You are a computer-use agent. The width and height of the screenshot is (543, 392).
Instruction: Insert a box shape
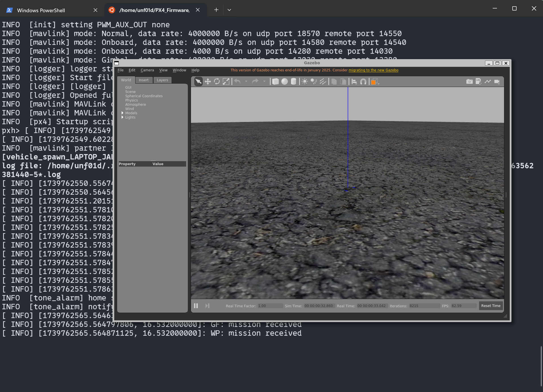coord(275,82)
